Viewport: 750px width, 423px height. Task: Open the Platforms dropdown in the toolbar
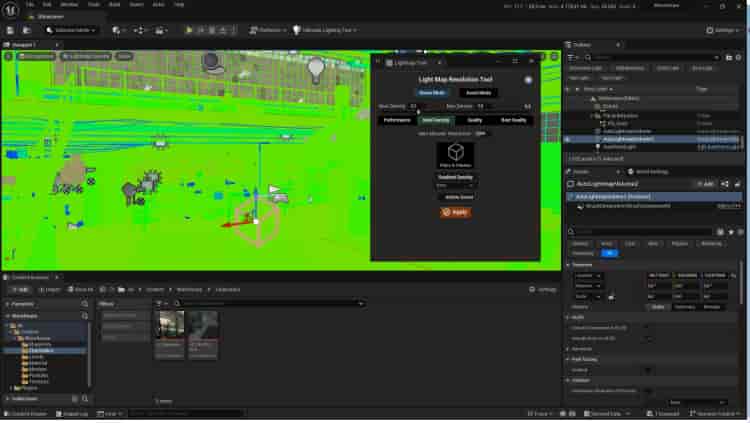pos(268,30)
